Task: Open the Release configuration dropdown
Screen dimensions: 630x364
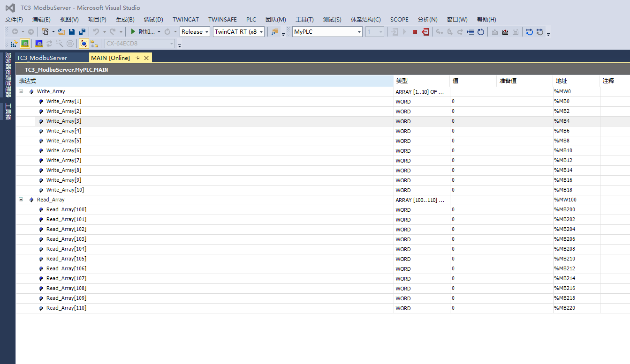Action: click(206, 31)
